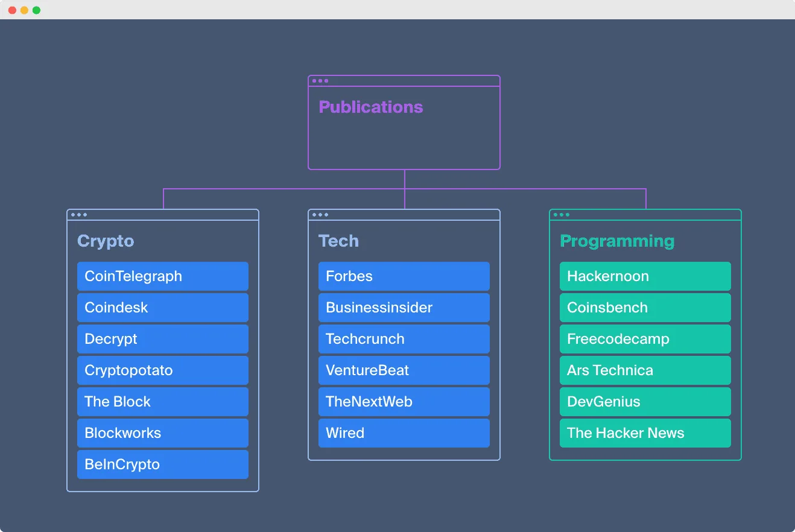Click the Cryptopotato item
Image resolution: width=795 pixels, height=532 pixels.
coord(163,370)
